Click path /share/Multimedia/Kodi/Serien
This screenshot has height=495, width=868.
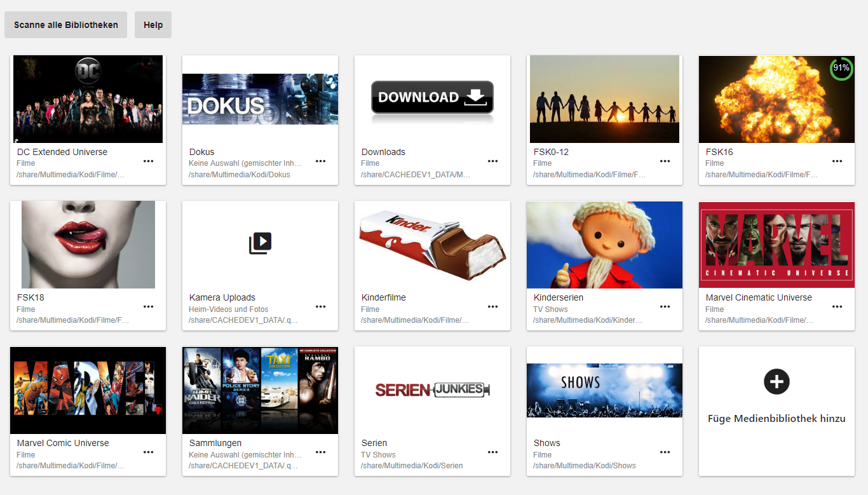coord(412,466)
